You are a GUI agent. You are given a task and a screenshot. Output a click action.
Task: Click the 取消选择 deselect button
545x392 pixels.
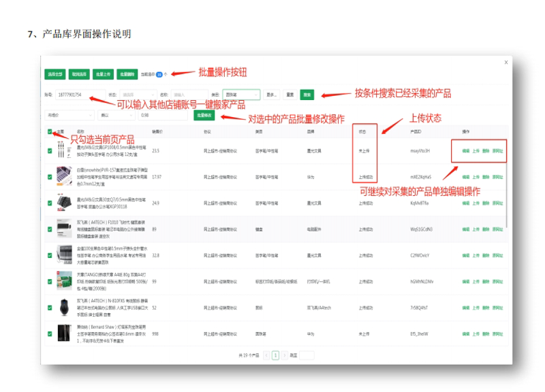click(79, 74)
